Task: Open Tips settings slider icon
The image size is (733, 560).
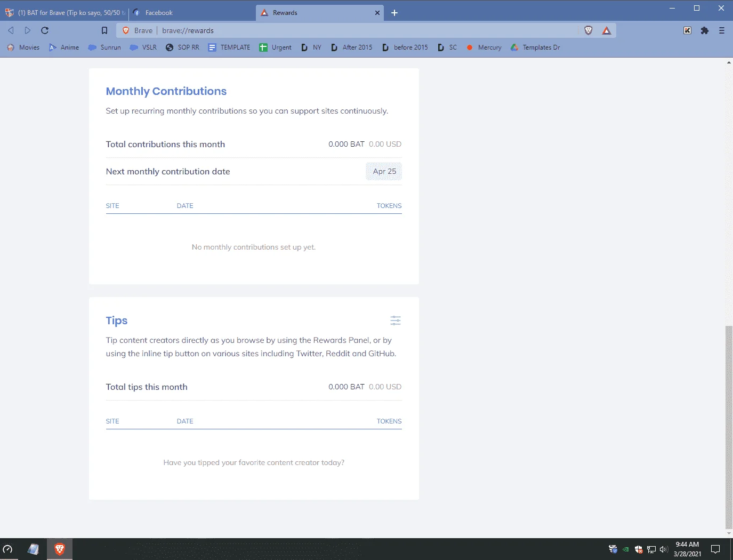Action: pos(395,321)
